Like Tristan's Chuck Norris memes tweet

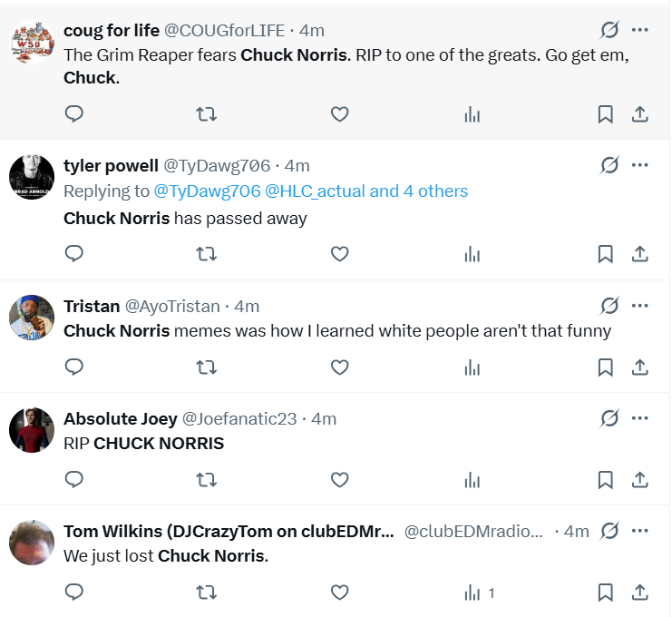click(x=339, y=367)
